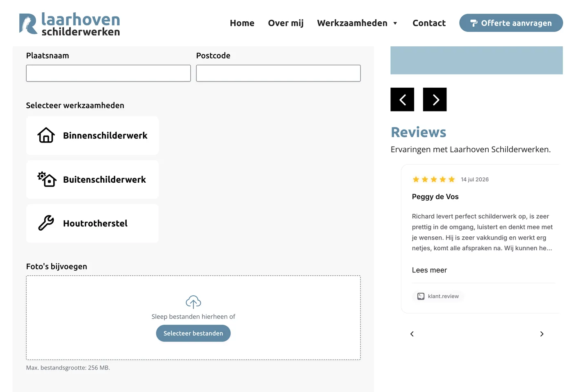The image size is (574, 392).
Task: Click the Max. bestandsgrootte: 256 MB note
Action: click(68, 368)
